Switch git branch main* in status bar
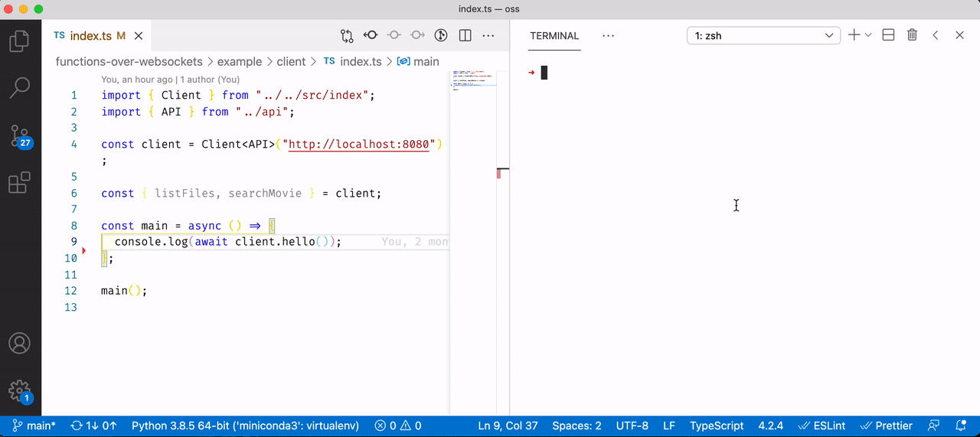980x437 pixels. (x=34, y=426)
